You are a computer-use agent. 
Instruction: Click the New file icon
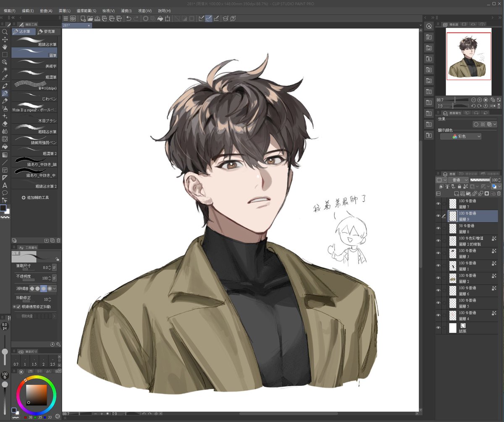(83, 18)
